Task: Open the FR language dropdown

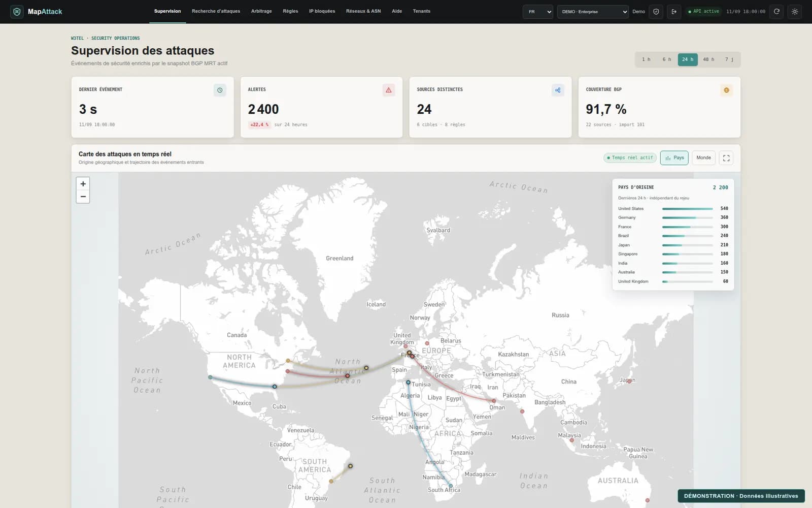Action: 537,12
